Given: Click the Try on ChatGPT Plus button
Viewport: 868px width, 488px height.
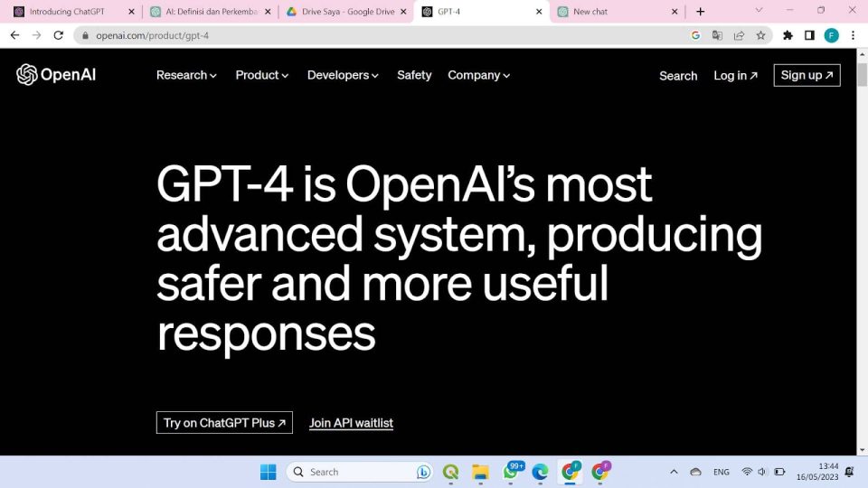Looking at the screenshot, I should coord(224,423).
